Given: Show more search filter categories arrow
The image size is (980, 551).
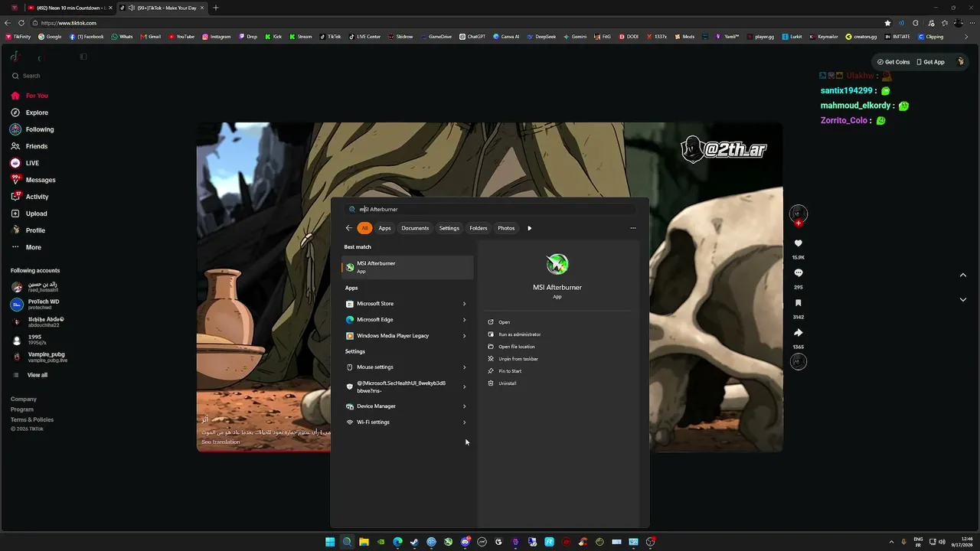Looking at the screenshot, I should pyautogui.click(x=529, y=228).
